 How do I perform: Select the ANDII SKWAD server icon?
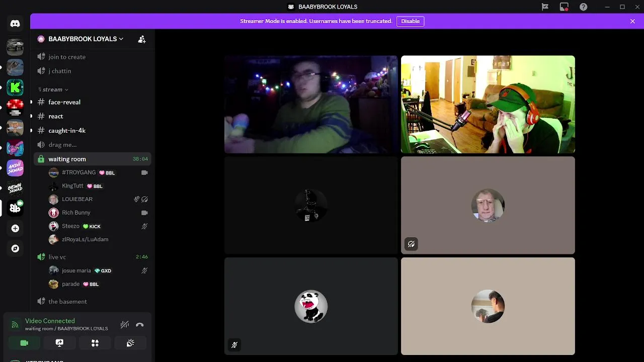[x=15, y=168]
